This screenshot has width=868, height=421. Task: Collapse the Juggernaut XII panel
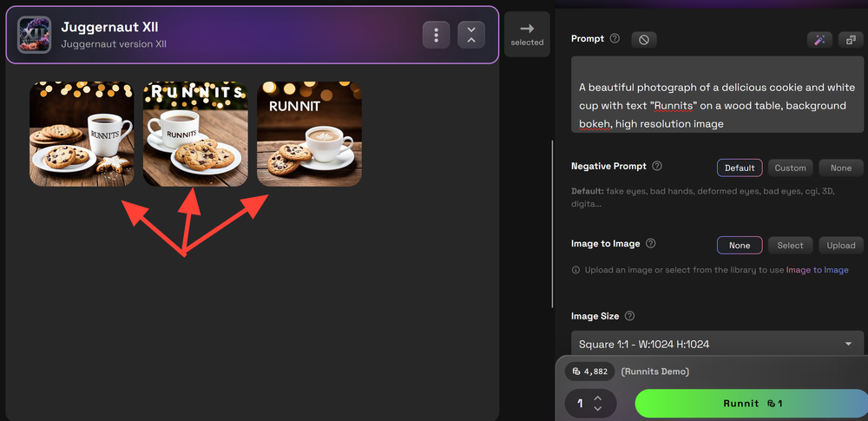pos(470,35)
